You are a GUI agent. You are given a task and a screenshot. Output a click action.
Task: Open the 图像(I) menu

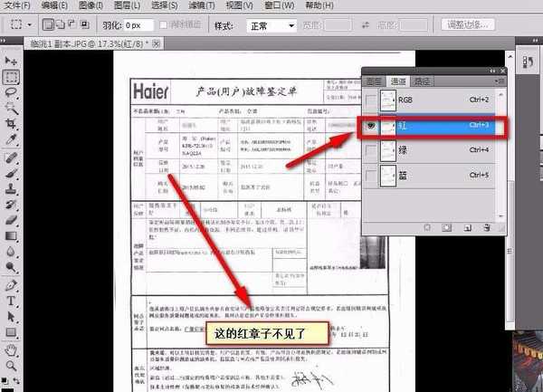[x=90, y=5]
